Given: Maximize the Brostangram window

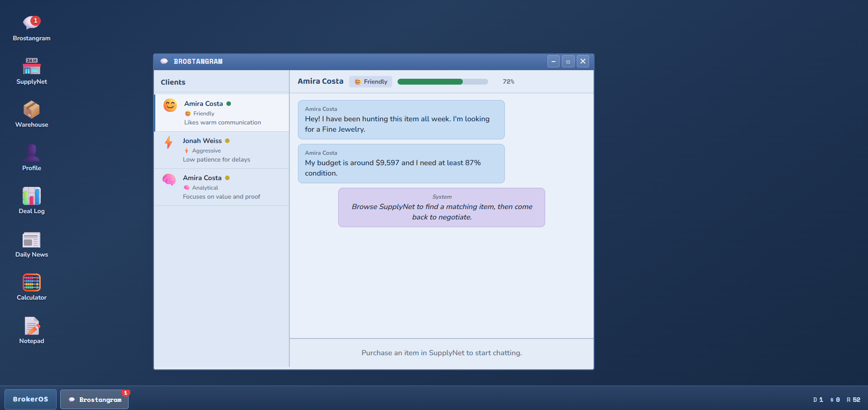Looking at the screenshot, I should click(x=568, y=62).
